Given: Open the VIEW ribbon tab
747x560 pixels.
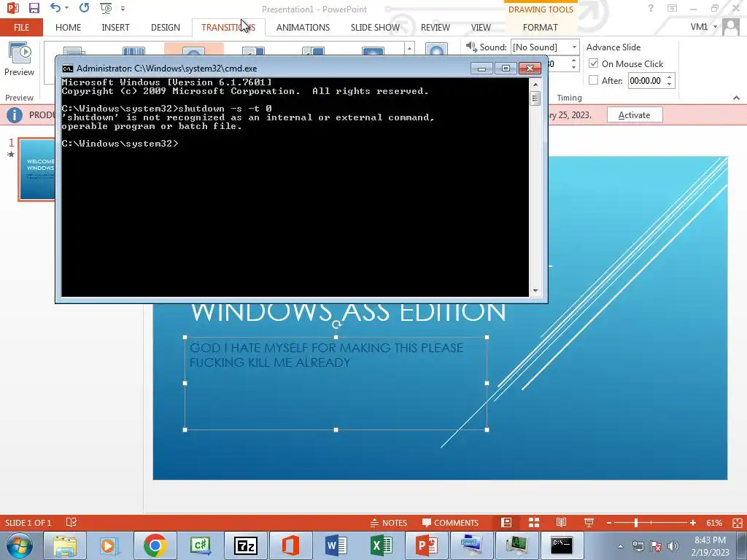Looking at the screenshot, I should (x=481, y=27).
